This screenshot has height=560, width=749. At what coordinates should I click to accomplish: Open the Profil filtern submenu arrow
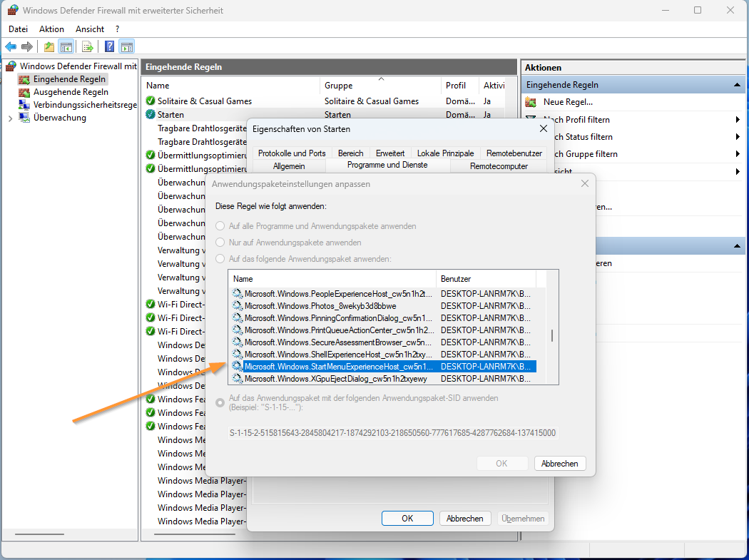pyautogui.click(x=738, y=120)
